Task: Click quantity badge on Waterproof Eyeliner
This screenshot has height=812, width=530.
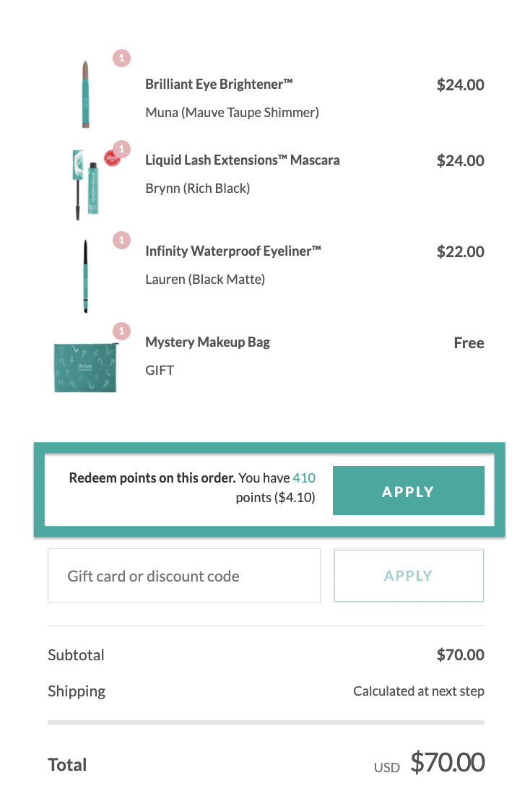Action: (x=121, y=240)
